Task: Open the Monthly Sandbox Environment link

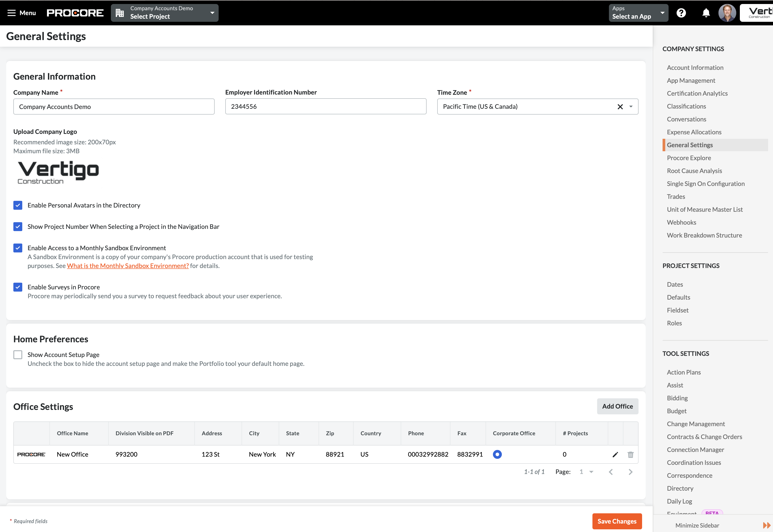Action: click(x=128, y=266)
